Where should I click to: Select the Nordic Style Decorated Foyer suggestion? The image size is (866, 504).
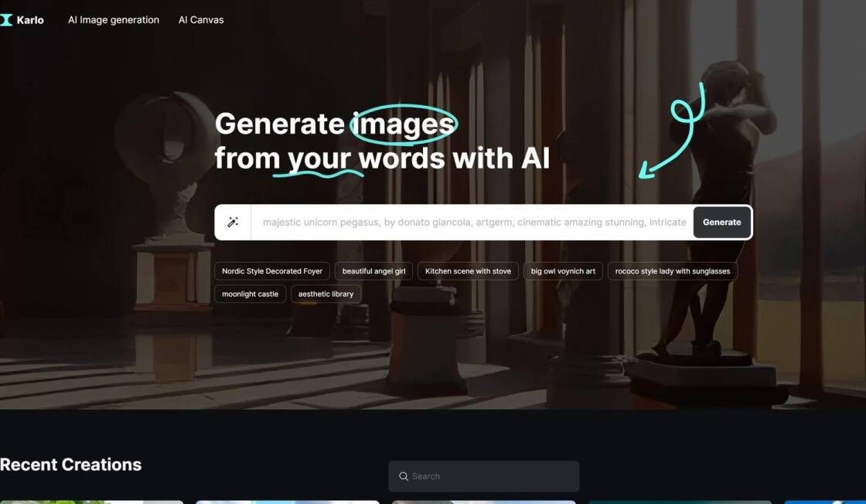pos(272,271)
